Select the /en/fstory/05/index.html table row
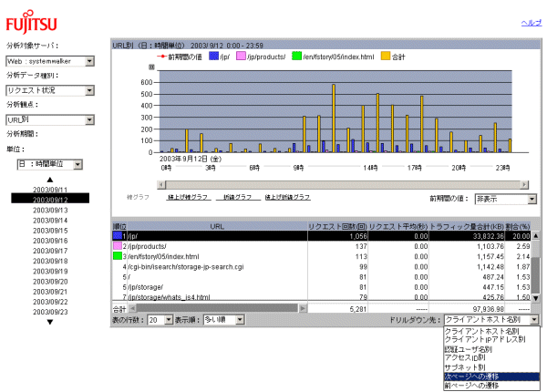Image resolution: width=547 pixels, height=392 pixels. click(x=321, y=256)
